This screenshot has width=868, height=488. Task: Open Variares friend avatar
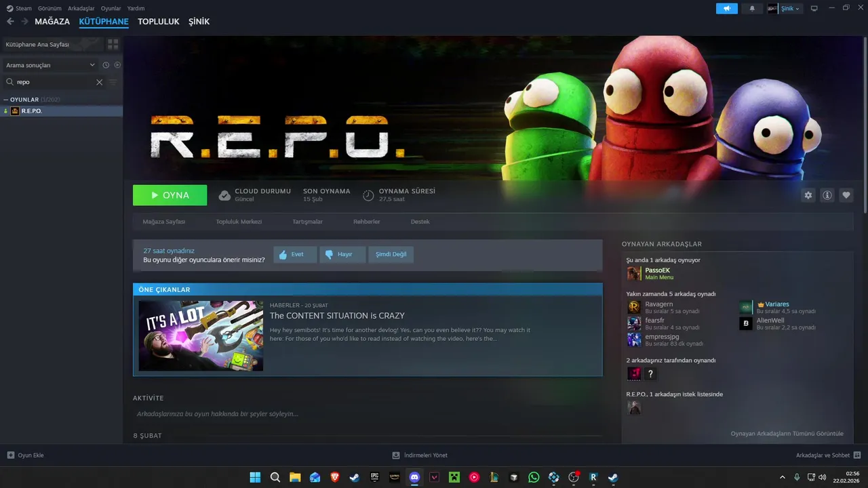(x=746, y=307)
